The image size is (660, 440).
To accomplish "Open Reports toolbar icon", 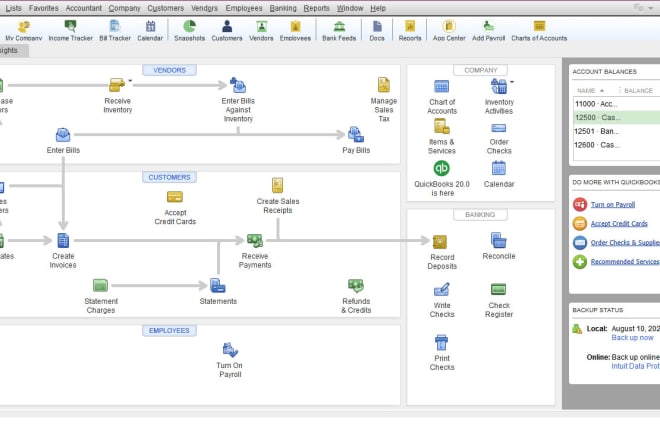I will 410,31.
